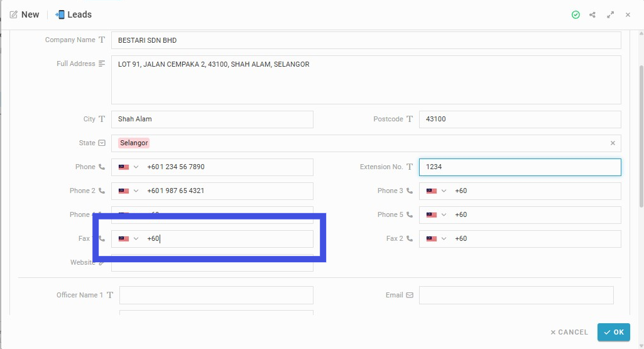Click the Leads module icon
Screen dimensions: 644x349
60,15
